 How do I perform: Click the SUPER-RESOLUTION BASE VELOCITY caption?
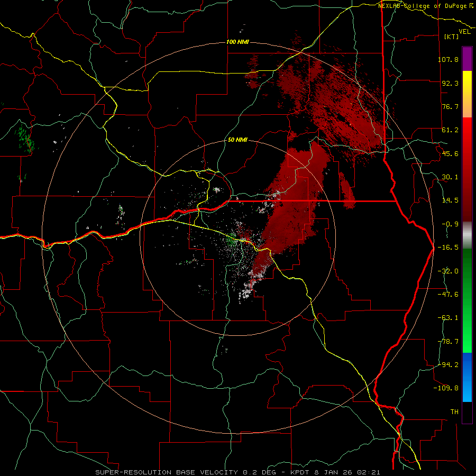point(168,472)
